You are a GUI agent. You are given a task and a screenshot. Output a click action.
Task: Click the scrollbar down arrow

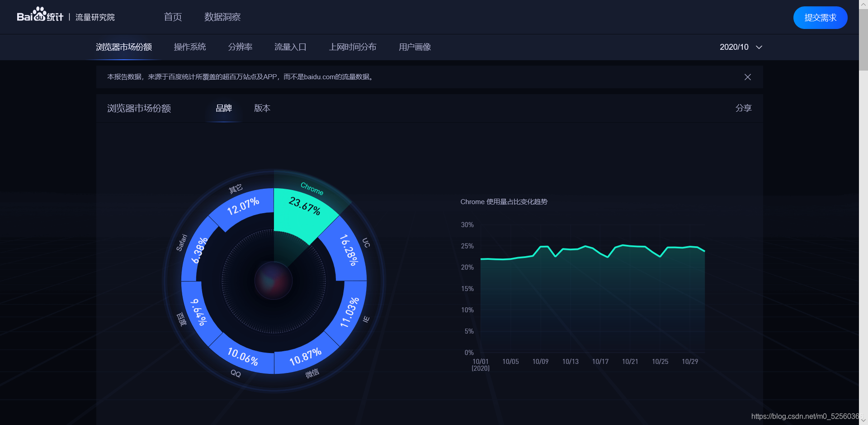(x=863, y=420)
